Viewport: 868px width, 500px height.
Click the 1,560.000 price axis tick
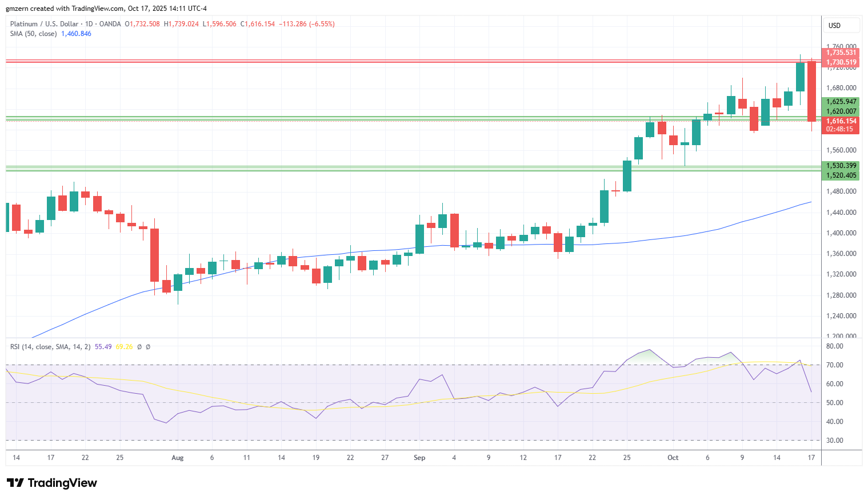[841, 150]
